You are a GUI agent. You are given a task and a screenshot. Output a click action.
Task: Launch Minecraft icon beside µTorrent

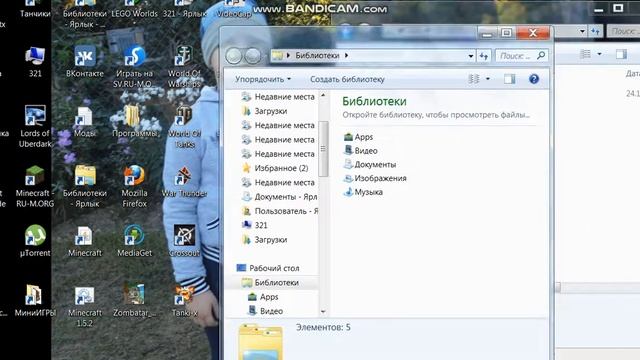tap(85, 241)
